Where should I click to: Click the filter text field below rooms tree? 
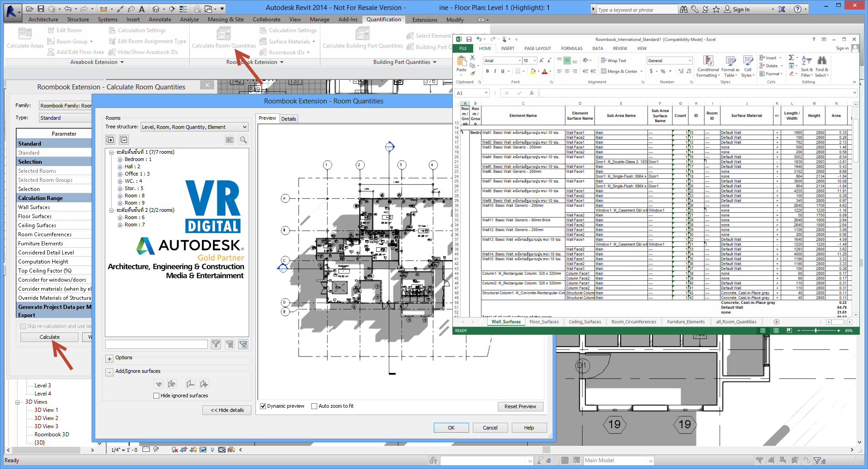pyautogui.click(x=156, y=344)
